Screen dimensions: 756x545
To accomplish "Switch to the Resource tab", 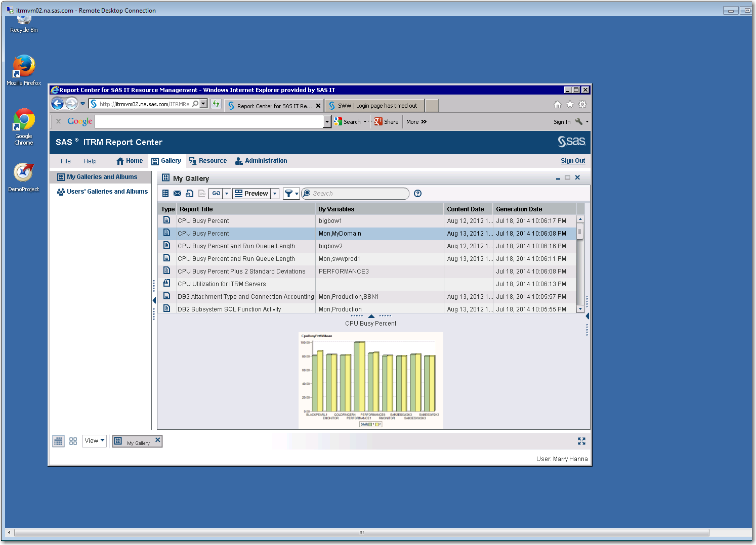I will tap(208, 161).
